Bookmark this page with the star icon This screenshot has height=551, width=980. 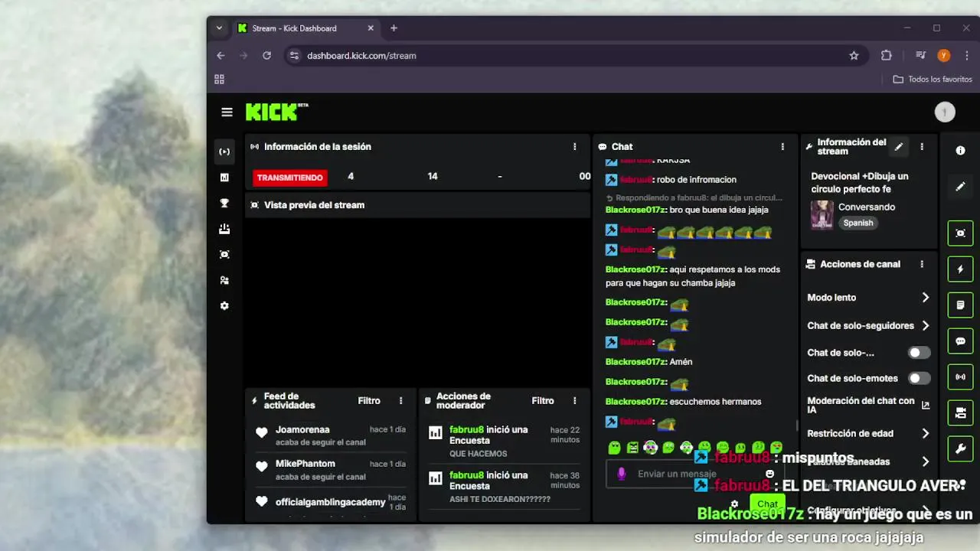pyautogui.click(x=854, y=56)
